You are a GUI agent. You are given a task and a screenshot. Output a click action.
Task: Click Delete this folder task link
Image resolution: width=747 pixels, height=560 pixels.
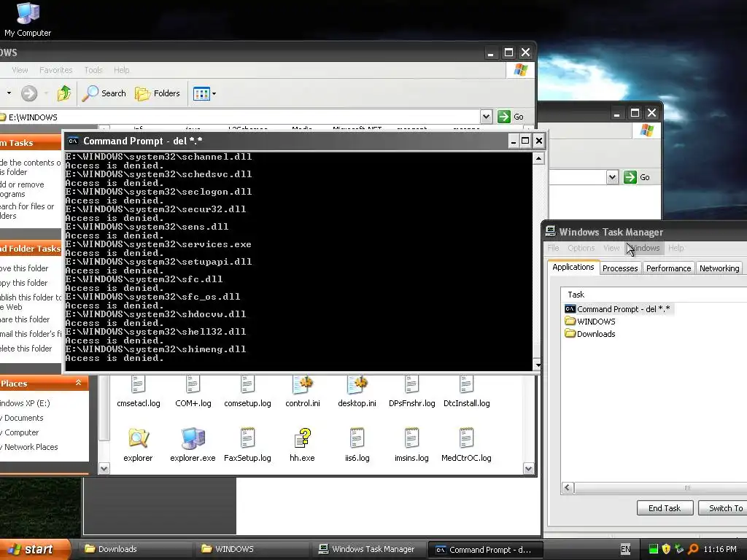pos(26,349)
